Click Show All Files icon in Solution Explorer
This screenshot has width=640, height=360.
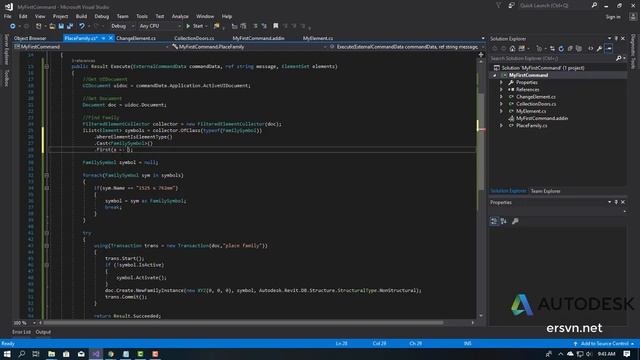579,49
